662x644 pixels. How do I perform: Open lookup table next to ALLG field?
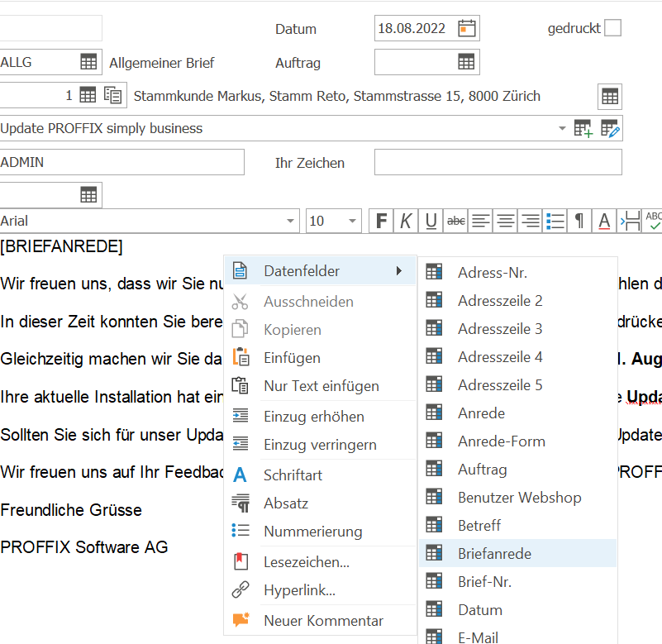(x=88, y=62)
